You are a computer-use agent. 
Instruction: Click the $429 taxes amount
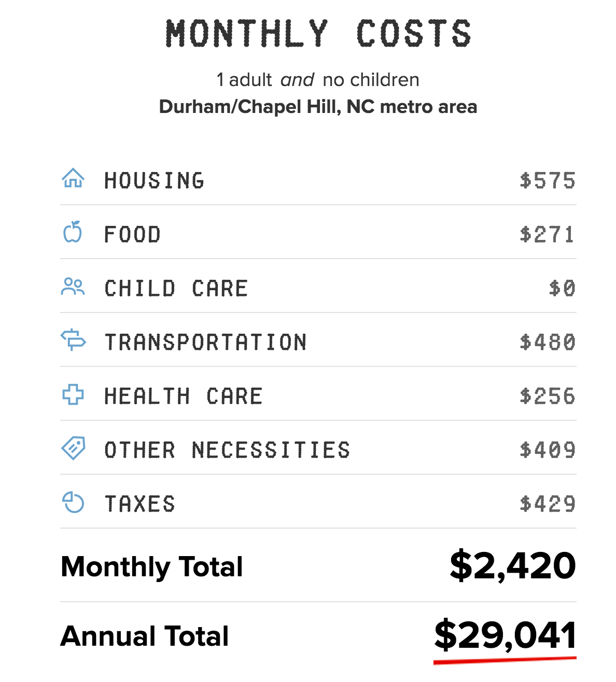coord(548,504)
